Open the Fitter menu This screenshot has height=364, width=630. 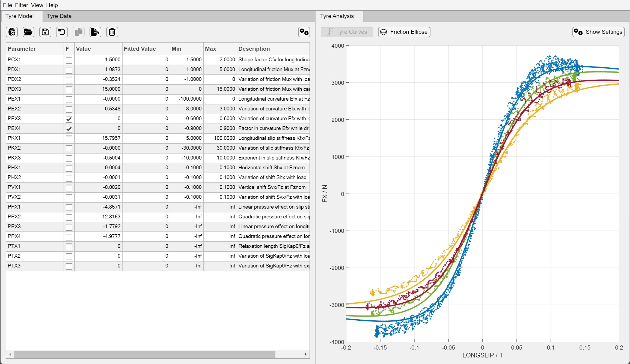tap(22, 5)
